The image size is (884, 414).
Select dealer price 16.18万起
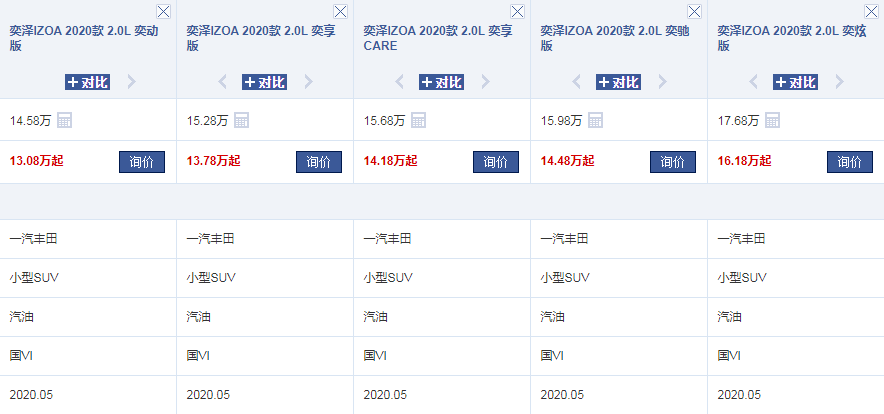coord(745,161)
